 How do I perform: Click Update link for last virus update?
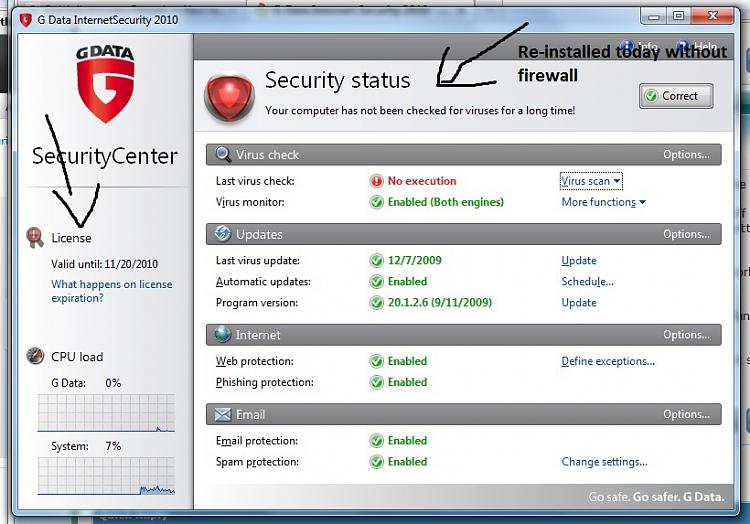tap(579, 261)
